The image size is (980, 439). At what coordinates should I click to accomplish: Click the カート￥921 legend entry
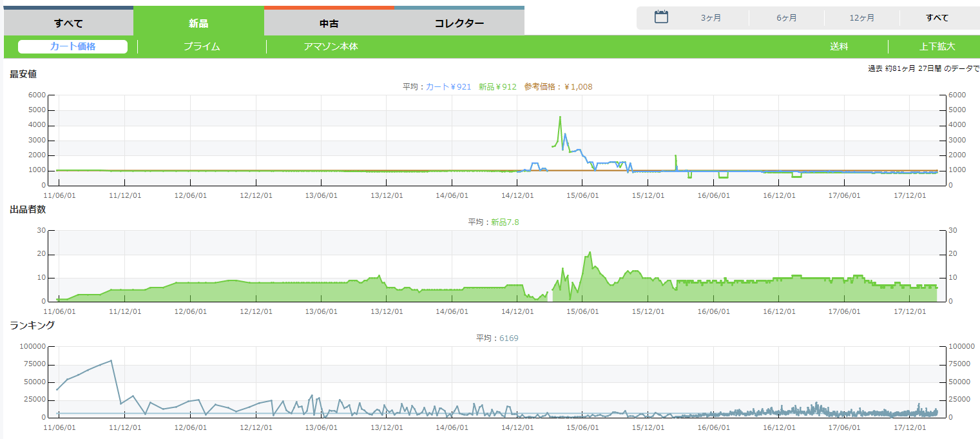click(448, 86)
